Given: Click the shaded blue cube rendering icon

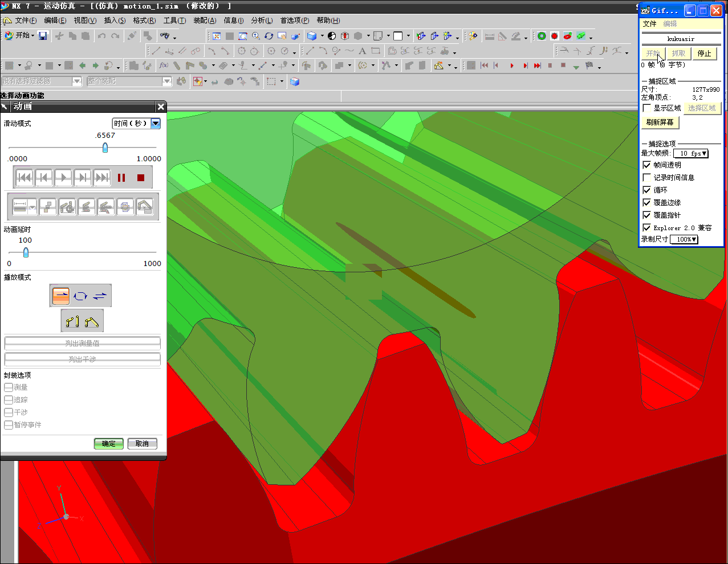Looking at the screenshot, I should pyautogui.click(x=312, y=36).
